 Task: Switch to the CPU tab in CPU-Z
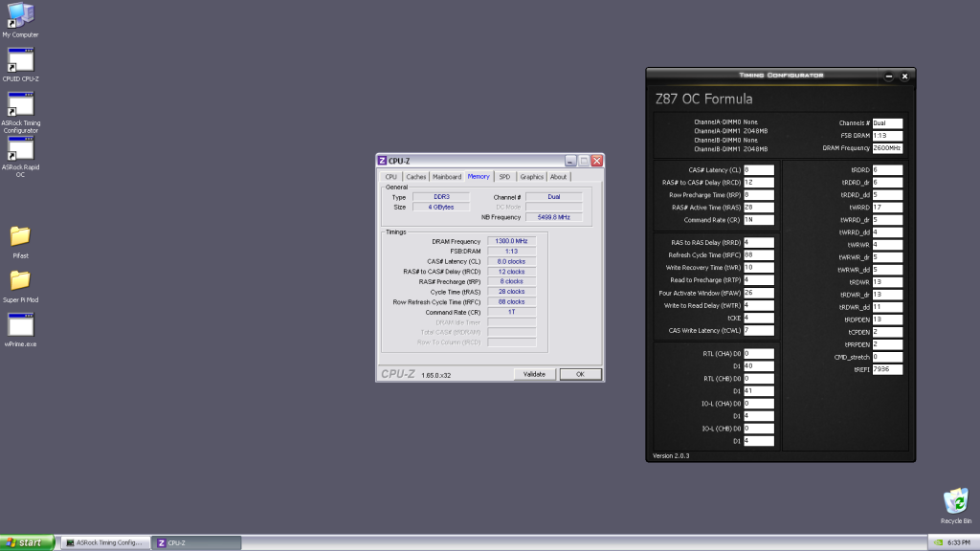coord(391,177)
